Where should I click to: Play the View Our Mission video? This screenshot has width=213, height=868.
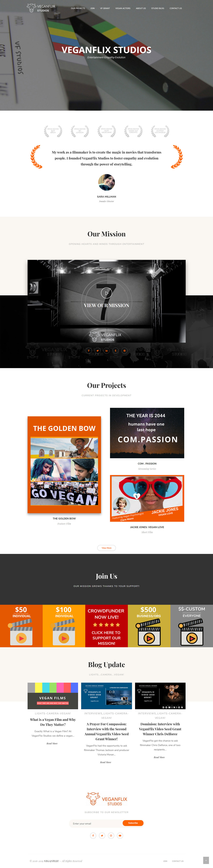click(107, 293)
